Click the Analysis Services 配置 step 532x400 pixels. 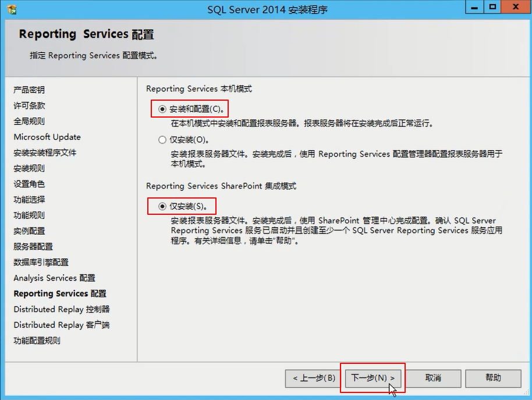(x=54, y=278)
